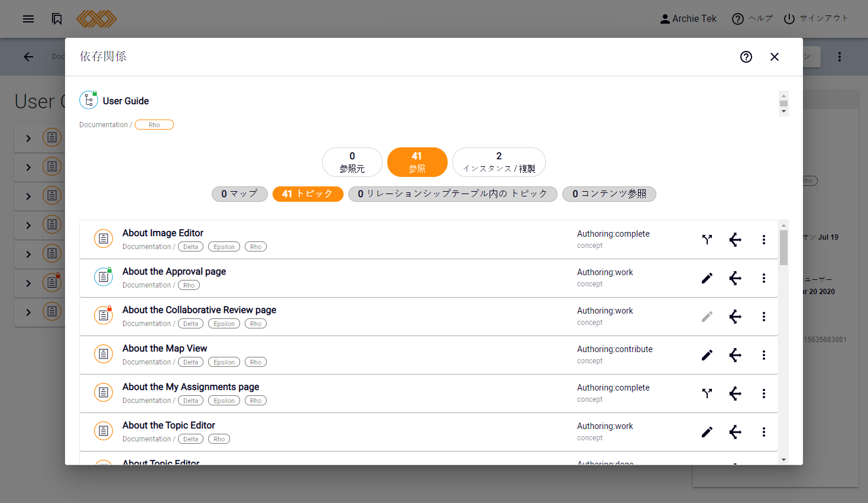Screen dimensions: 868x503
Task: Edit About the Approval page topic
Action: point(707,278)
